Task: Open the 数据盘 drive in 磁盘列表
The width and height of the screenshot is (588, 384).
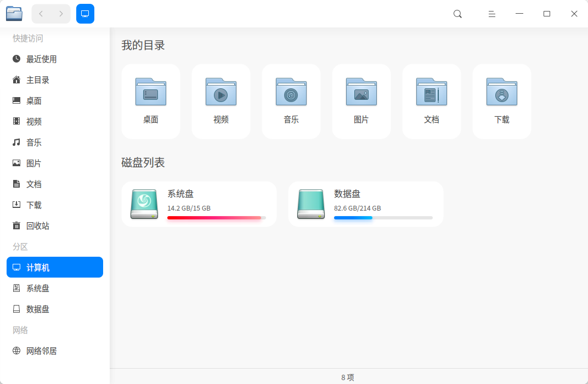Action: (366, 204)
